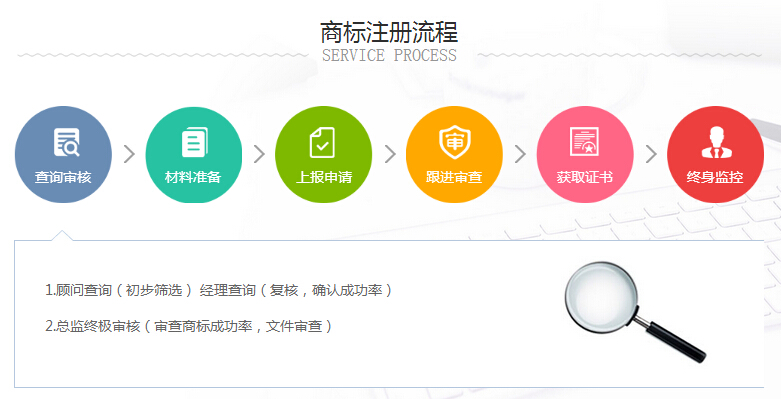Select the 材料准备 step circle

194,154
